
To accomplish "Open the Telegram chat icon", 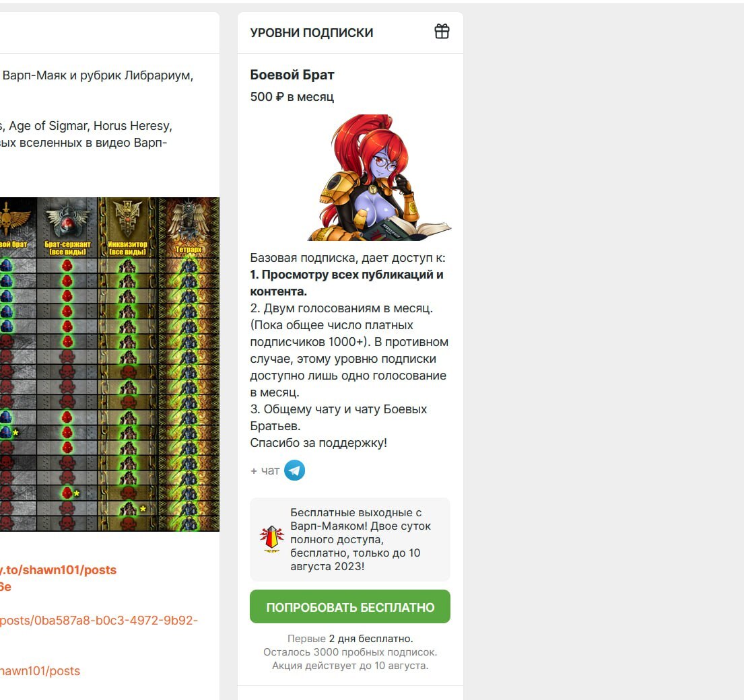I will (294, 470).
